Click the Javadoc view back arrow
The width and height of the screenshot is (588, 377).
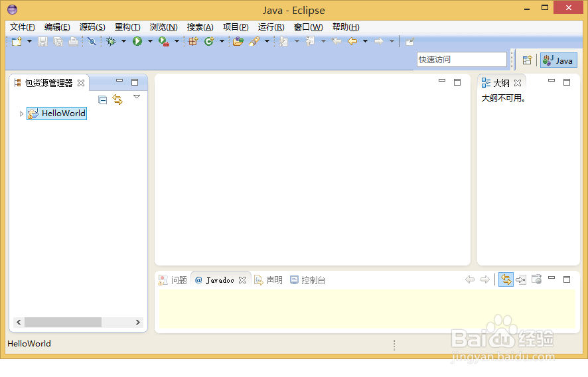[470, 279]
